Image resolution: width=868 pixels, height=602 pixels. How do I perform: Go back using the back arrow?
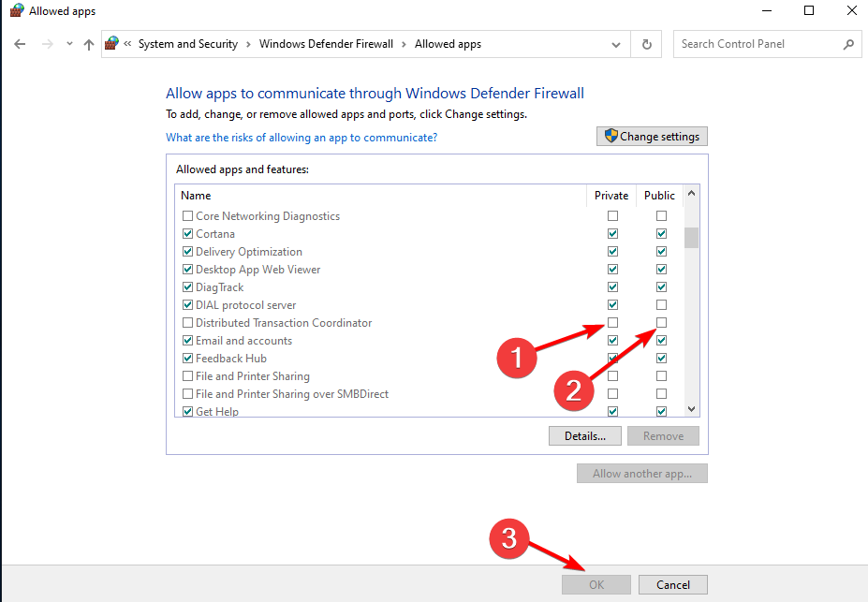[x=20, y=44]
